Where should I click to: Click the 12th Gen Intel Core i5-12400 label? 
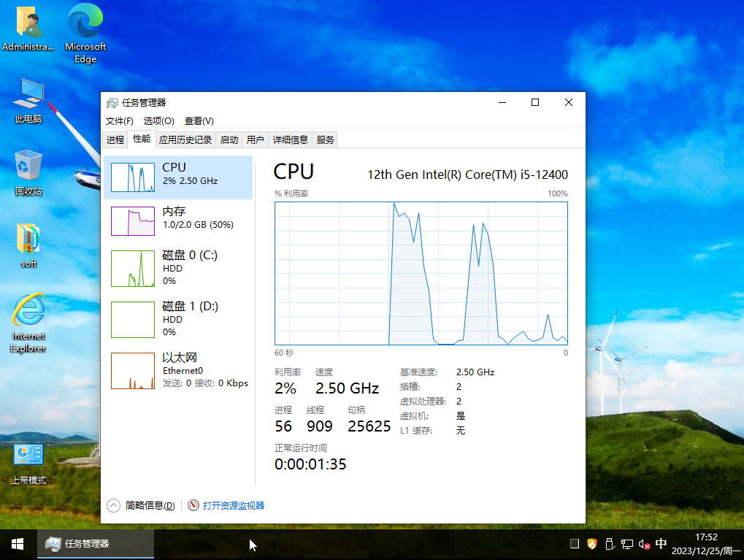[467, 174]
